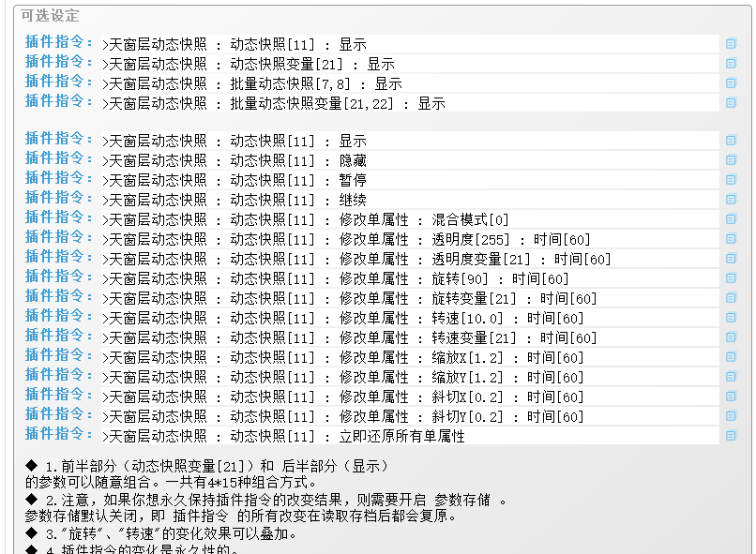Click copy icon for the 暂停 command

731,180
